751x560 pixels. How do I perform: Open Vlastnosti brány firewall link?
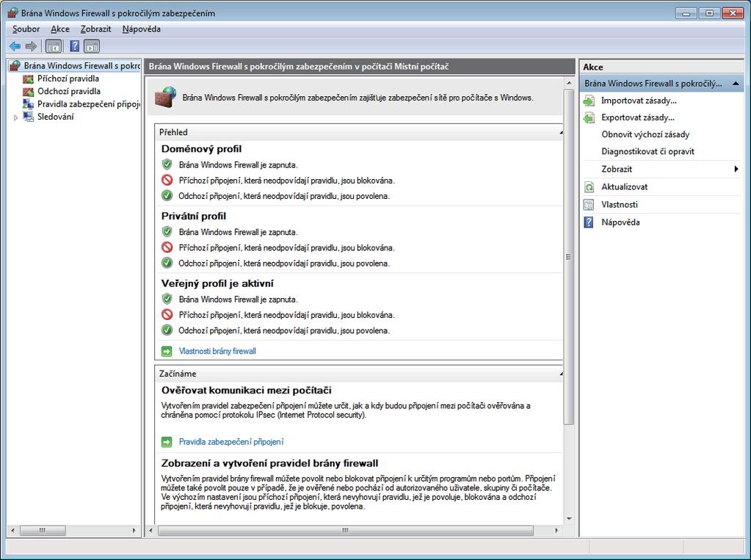click(217, 351)
